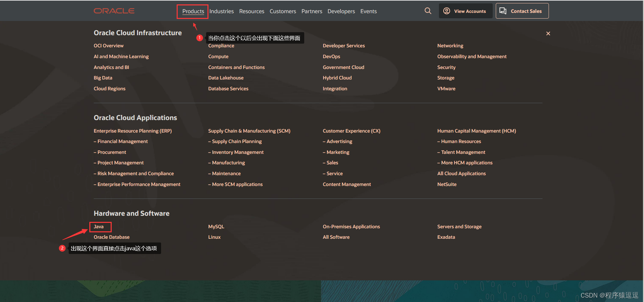Open Risk Management and Compliance
The height and width of the screenshot is (302, 644).
pyautogui.click(x=134, y=173)
